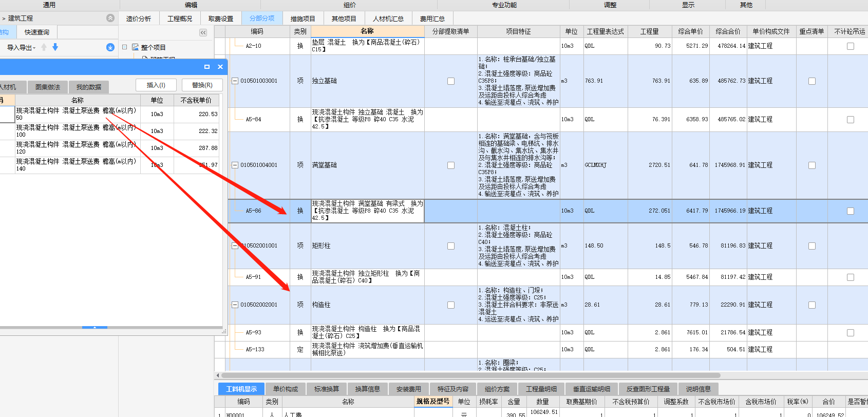Open the 快速查询 tab

(x=37, y=32)
